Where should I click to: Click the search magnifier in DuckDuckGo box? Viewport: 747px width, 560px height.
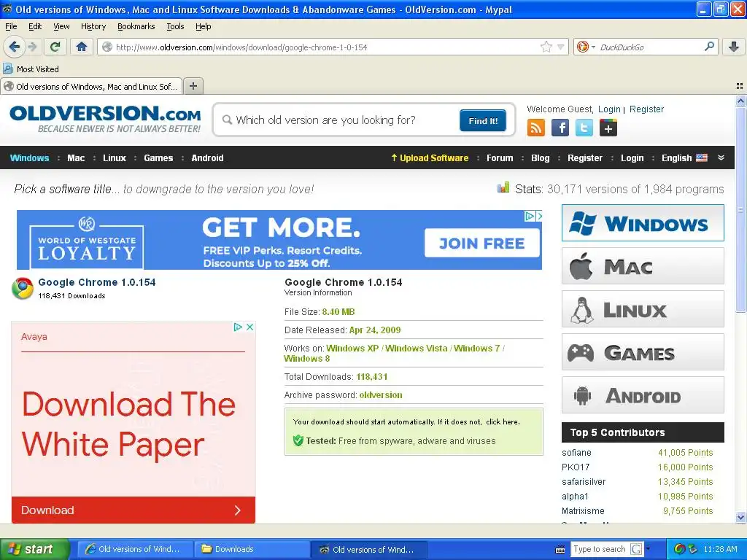tap(709, 47)
